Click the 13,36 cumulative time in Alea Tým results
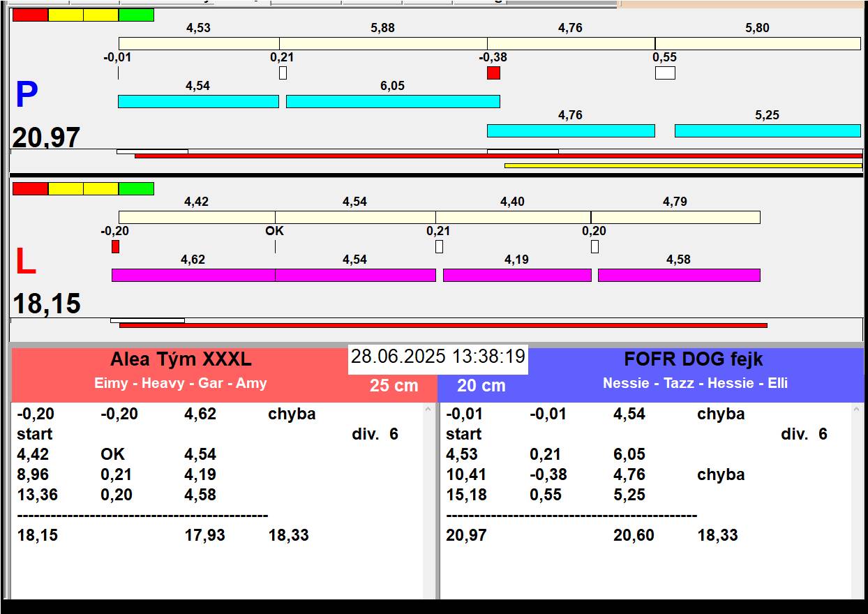The width and height of the screenshot is (868, 614). (x=37, y=495)
